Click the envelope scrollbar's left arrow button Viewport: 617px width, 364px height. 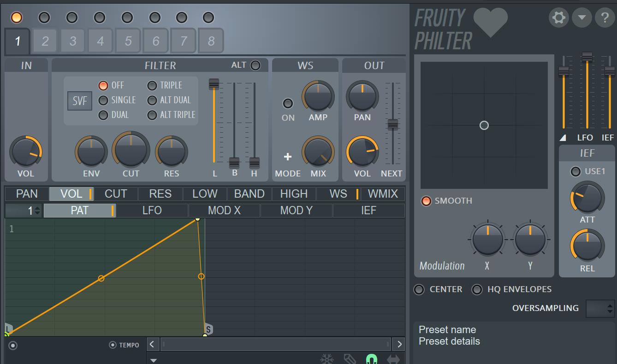click(x=153, y=344)
